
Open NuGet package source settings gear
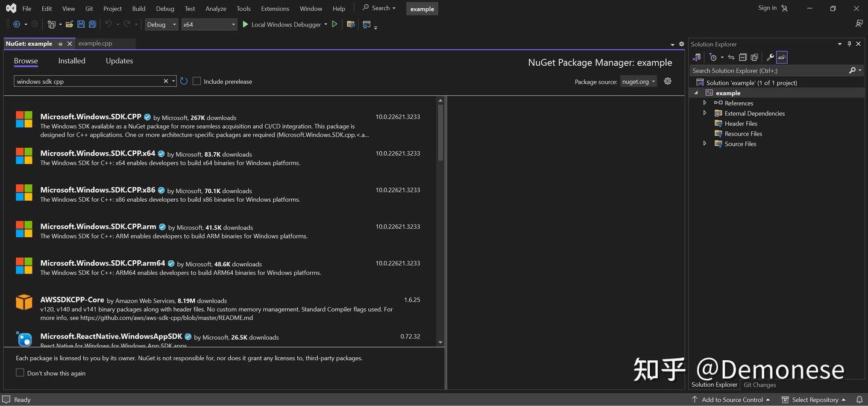(x=667, y=81)
